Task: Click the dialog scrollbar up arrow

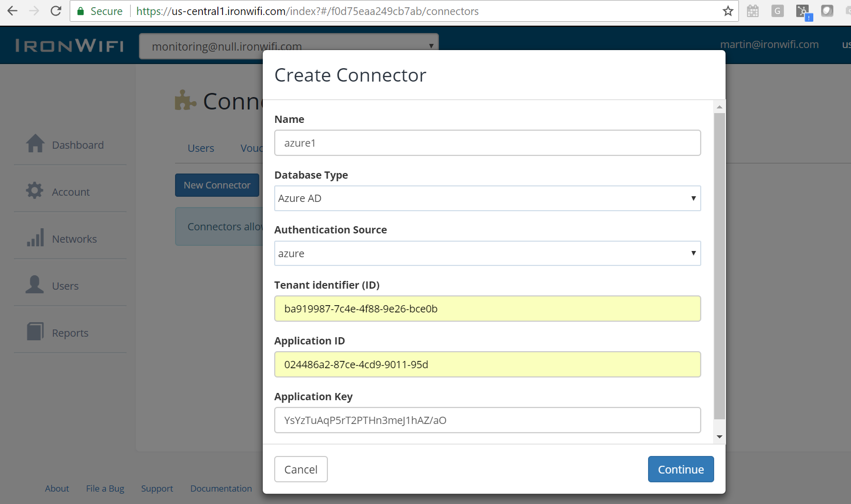Action: tap(719, 107)
